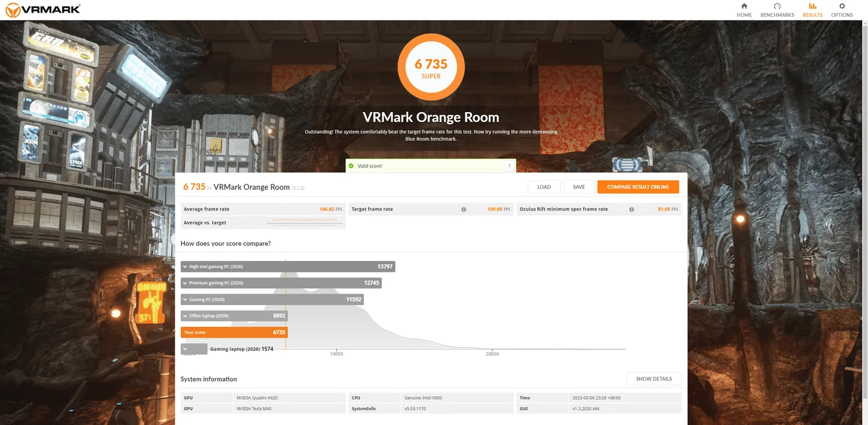Expand the Premium gaming PC (2020) bar
868x425 pixels.
pyautogui.click(x=185, y=283)
